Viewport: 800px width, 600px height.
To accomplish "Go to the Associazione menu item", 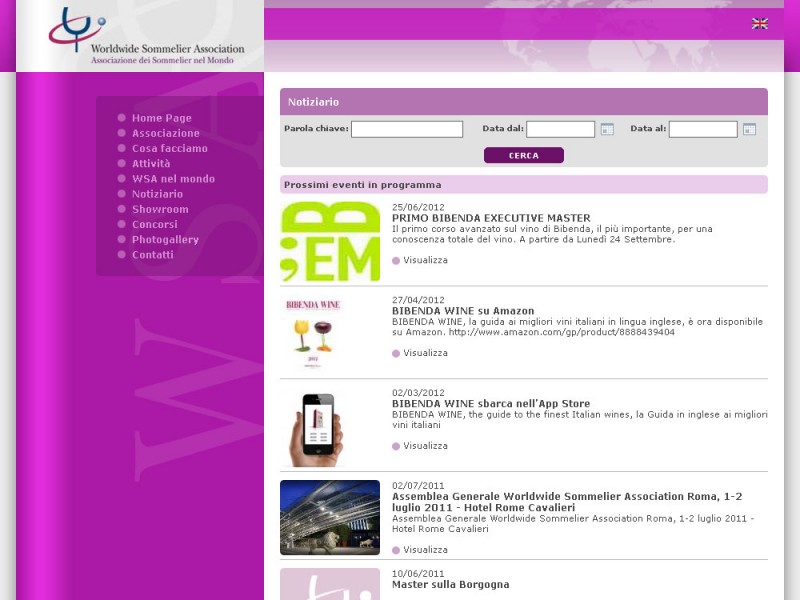I will (x=166, y=133).
